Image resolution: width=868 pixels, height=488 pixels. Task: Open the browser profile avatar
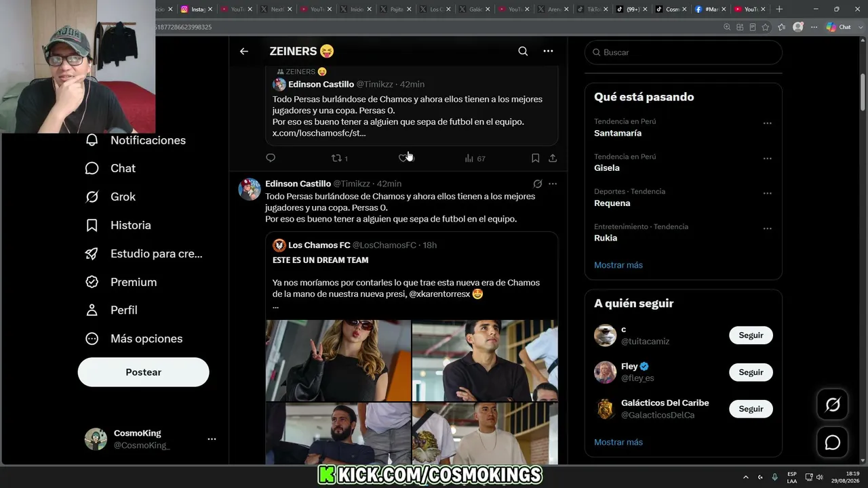point(798,27)
